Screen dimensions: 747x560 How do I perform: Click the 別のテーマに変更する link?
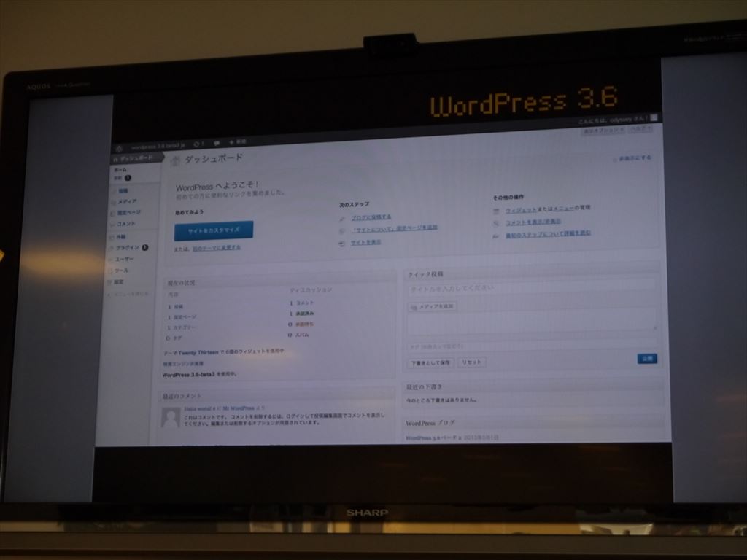(x=216, y=248)
